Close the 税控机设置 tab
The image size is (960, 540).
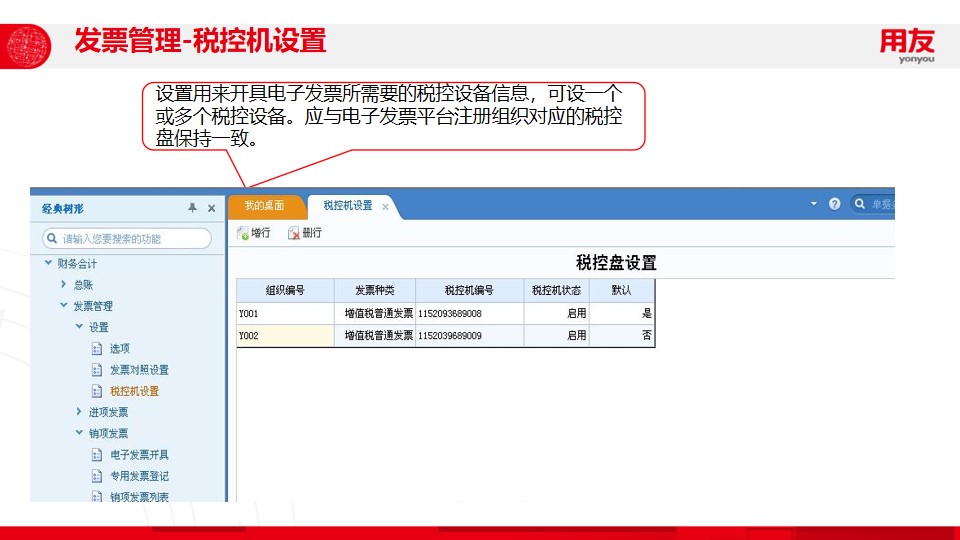coord(386,207)
